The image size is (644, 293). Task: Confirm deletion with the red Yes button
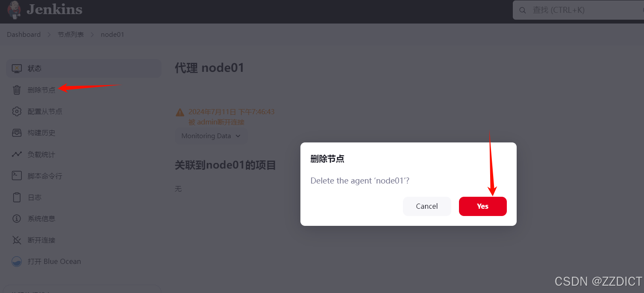click(483, 206)
